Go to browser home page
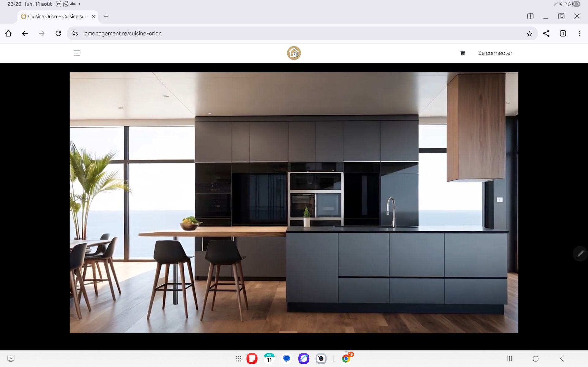Viewport: 588px width, 367px height. pyautogui.click(x=8, y=33)
